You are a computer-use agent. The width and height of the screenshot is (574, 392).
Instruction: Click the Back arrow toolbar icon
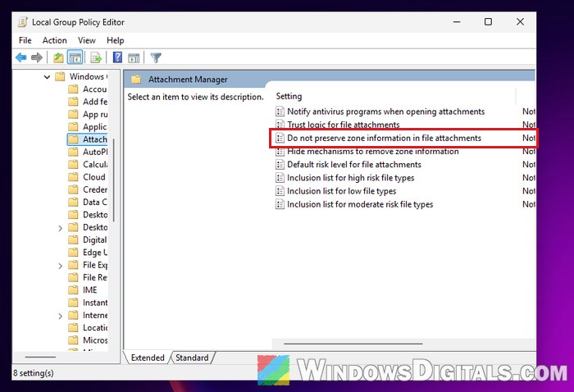(21, 57)
